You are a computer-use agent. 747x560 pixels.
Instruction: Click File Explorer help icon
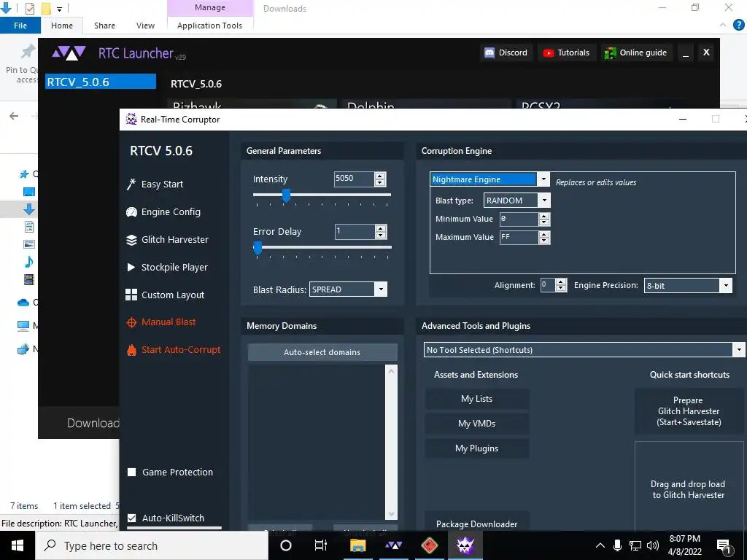point(738,25)
